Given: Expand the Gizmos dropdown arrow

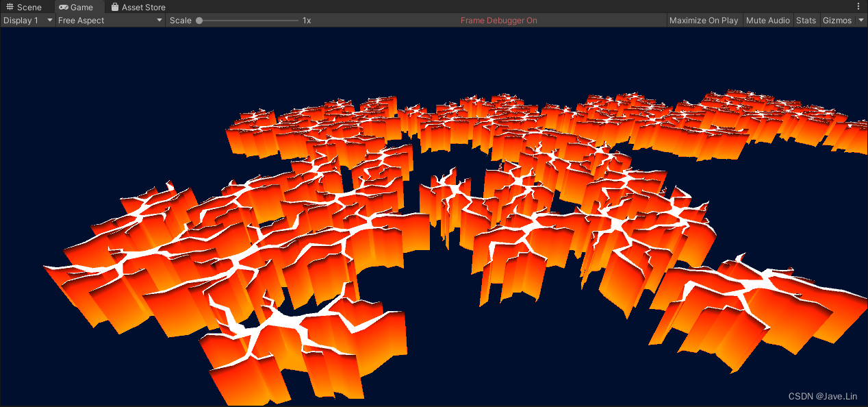Looking at the screenshot, I should (861, 21).
